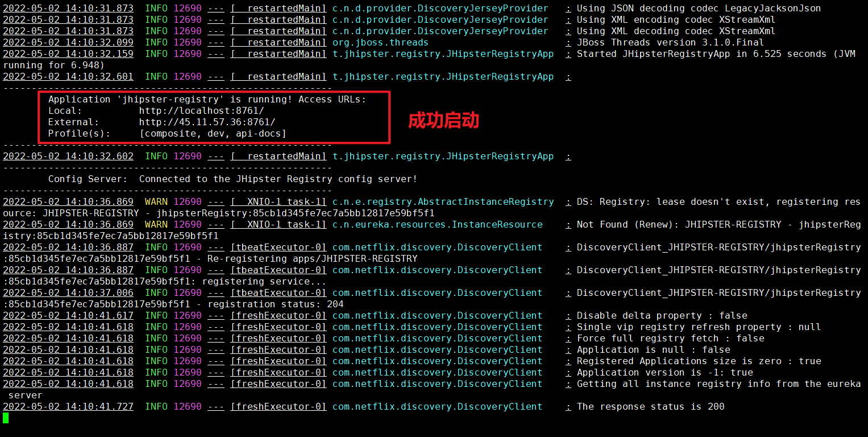Select "Using XML encoding codec XStreamXml" message
Screen dimensions: 868x437
pos(676,19)
